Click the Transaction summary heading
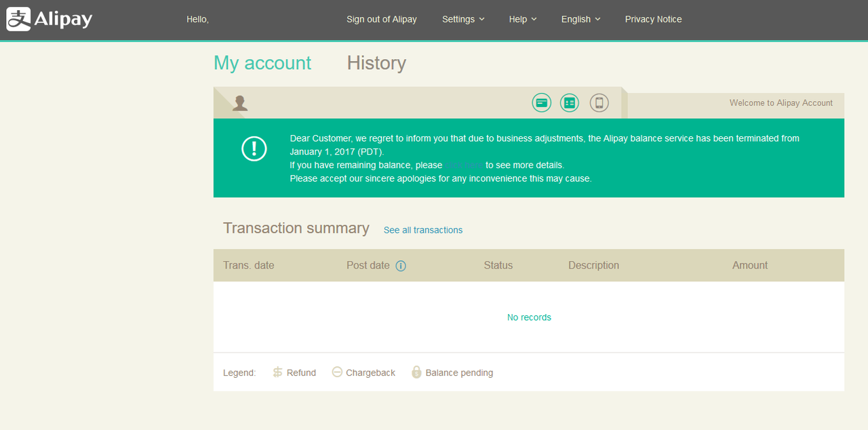This screenshot has height=430, width=868. pyautogui.click(x=296, y=228)
